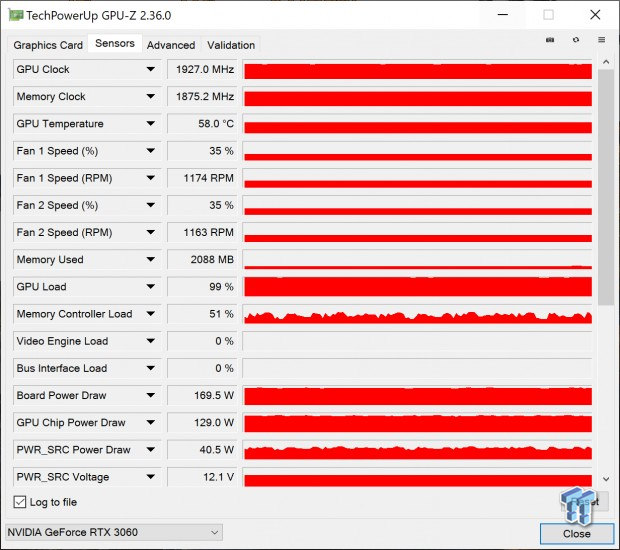Click the GPU Temperature history graph

pyautogui.click(x=418, y=124)
